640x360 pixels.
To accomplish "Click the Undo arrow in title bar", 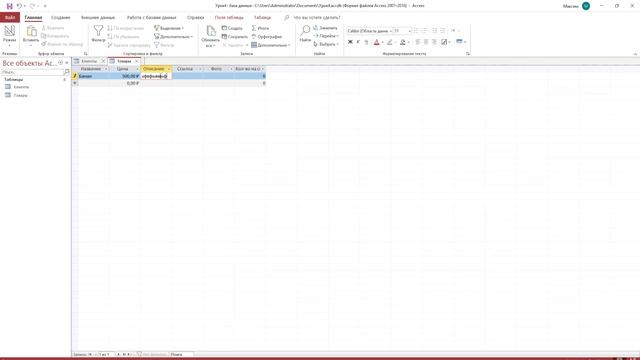I will click(x=19, y=6).
